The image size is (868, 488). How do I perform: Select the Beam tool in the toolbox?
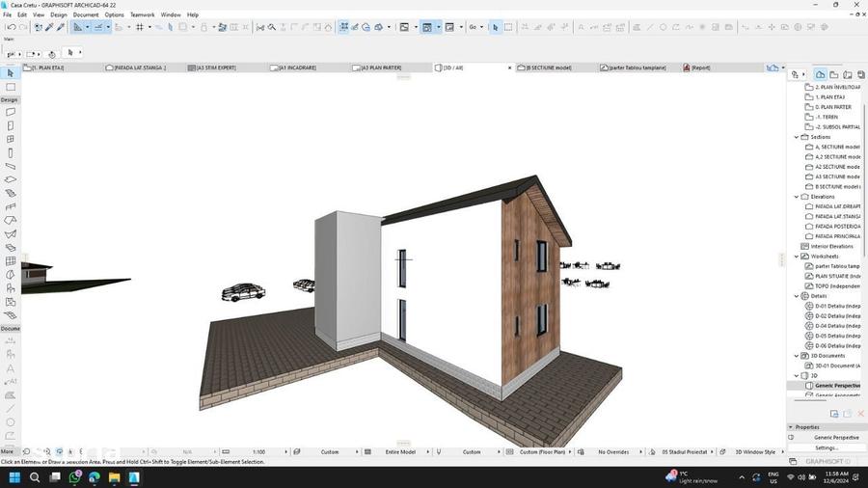11,166
